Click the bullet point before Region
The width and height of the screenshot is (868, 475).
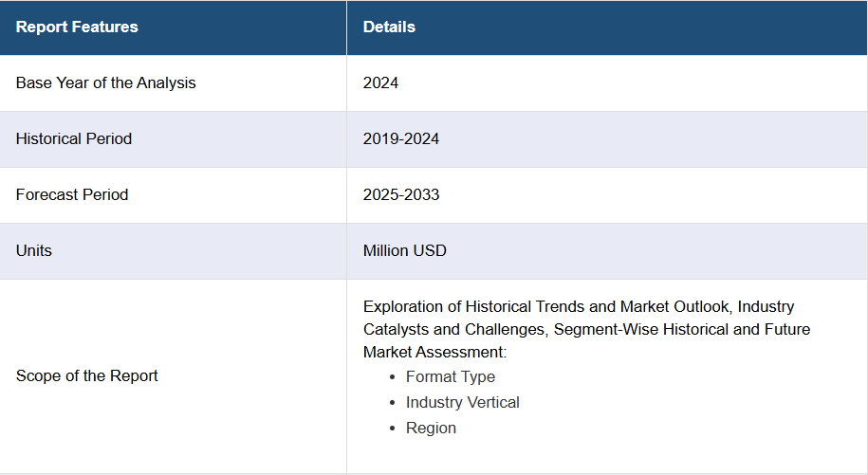click(x=394, y=429)
